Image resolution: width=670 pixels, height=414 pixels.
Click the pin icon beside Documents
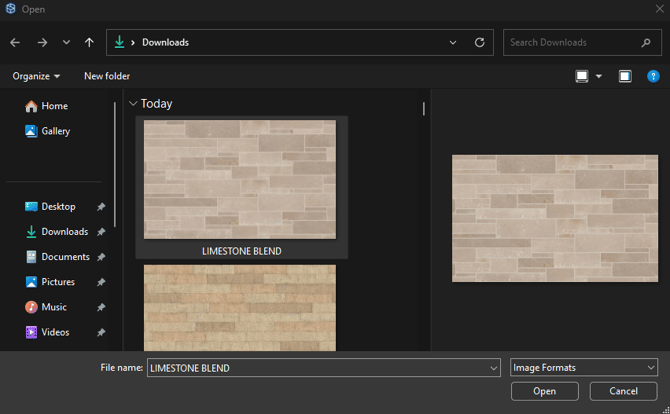[101, 257]
